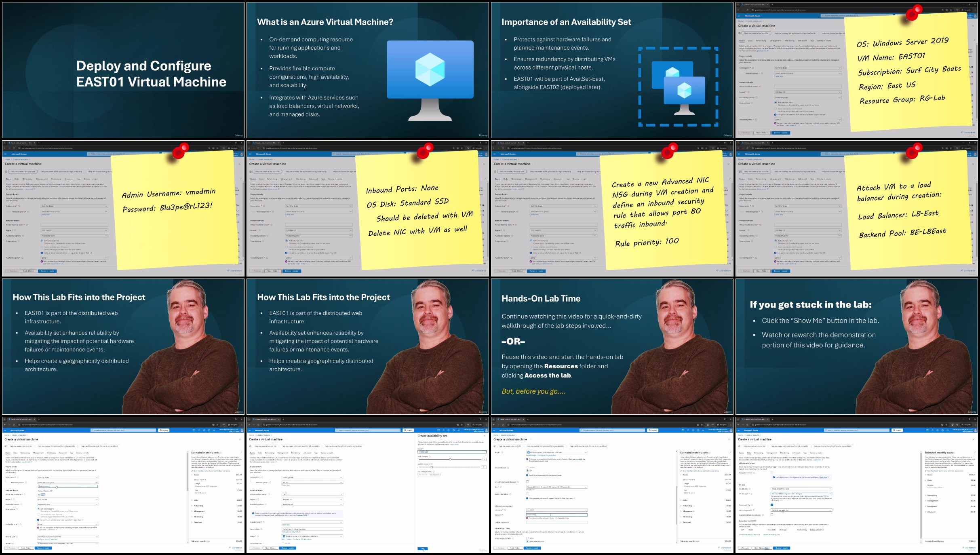Select the frame with the 'Create a new Advanced NIC' sticky note
Image resolution: width=980 pixels, height=555 pixels.
click(612, 209)
